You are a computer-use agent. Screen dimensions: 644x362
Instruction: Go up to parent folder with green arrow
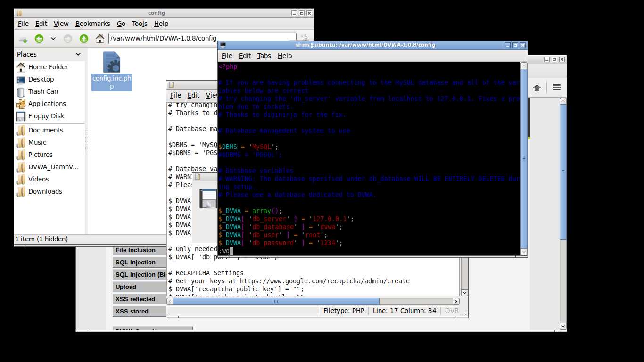84,39
